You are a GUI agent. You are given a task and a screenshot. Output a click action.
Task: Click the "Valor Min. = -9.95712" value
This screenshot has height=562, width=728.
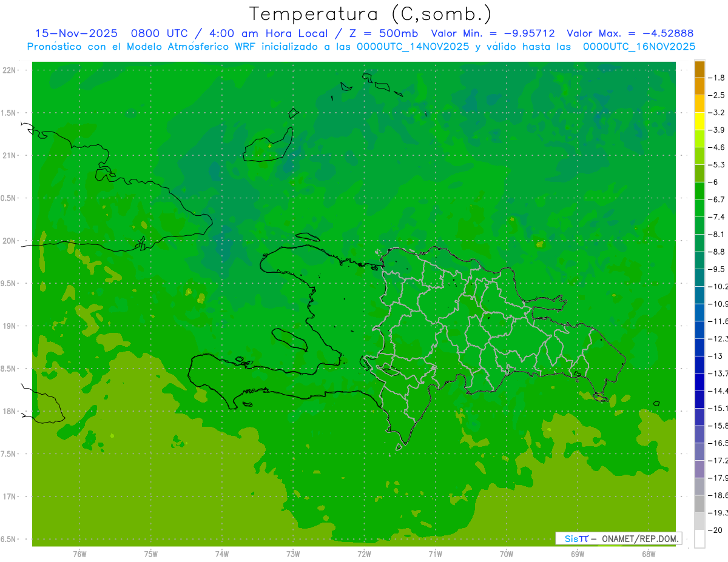click(493, 33)
